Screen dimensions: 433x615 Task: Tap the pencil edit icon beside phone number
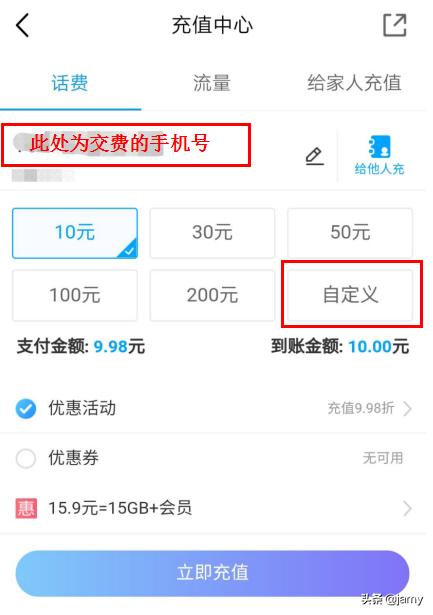point(315,156)
